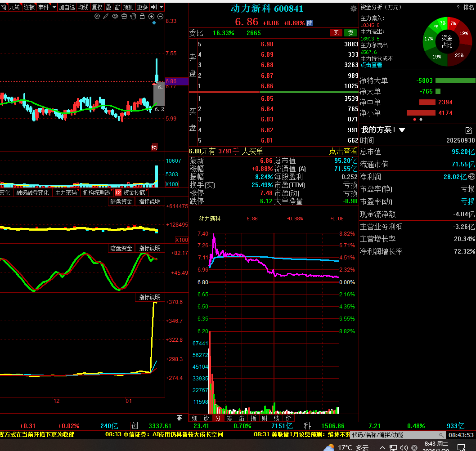The image size is (476, 451).
Task: Open the dropdown arrow after 事件 tab
Action: click(54, 7)
